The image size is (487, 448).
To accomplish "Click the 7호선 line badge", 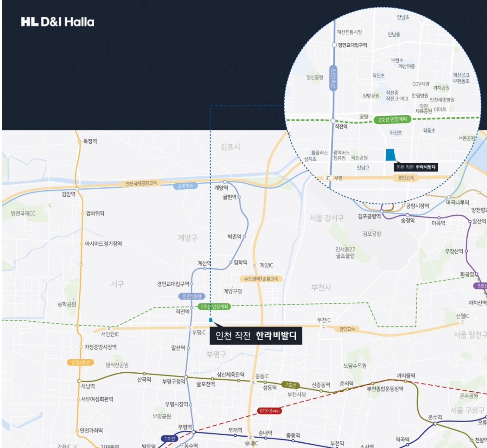I will point(291,385).
